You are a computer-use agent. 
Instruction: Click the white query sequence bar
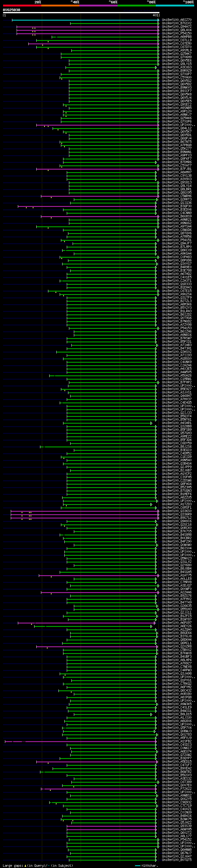(x=81, y=13)
